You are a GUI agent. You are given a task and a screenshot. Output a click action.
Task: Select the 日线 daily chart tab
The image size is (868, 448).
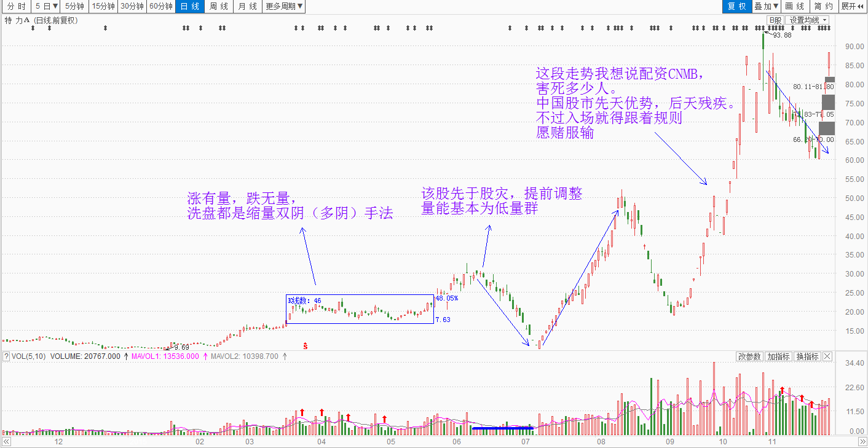[190, 6]
